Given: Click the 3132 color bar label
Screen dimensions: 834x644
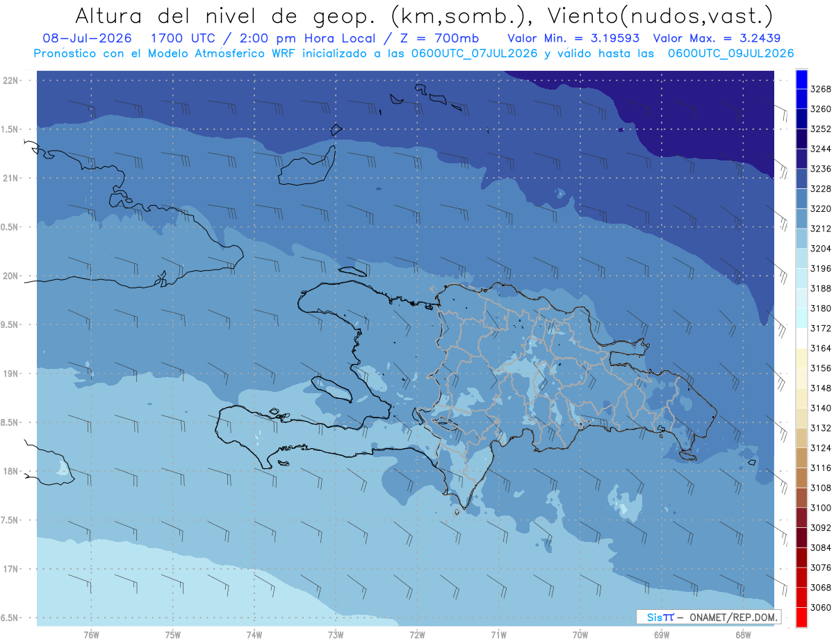Looking at the screenshot, I should (821, 428).
